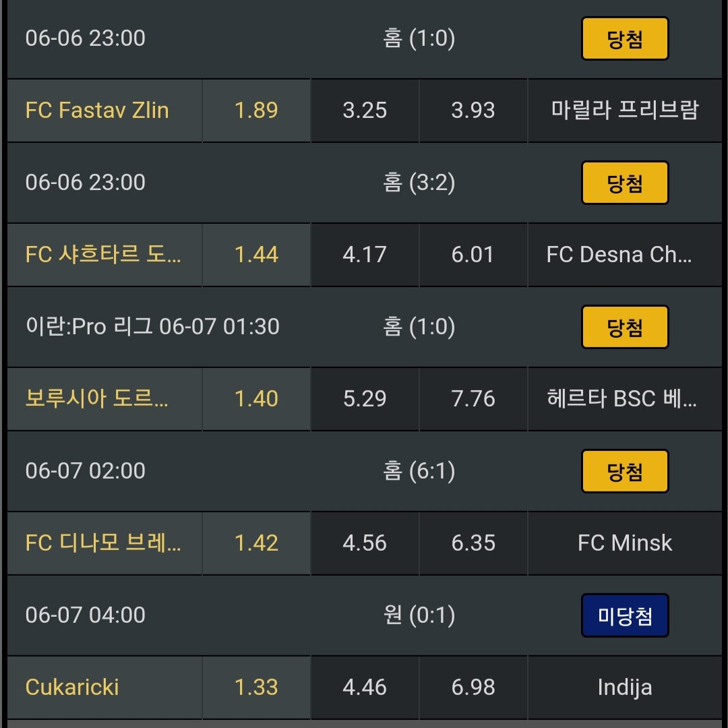Click the 당첨 badge for the Iran Pro league match
This screenshot has height=728, width=728.
[625, 328]
